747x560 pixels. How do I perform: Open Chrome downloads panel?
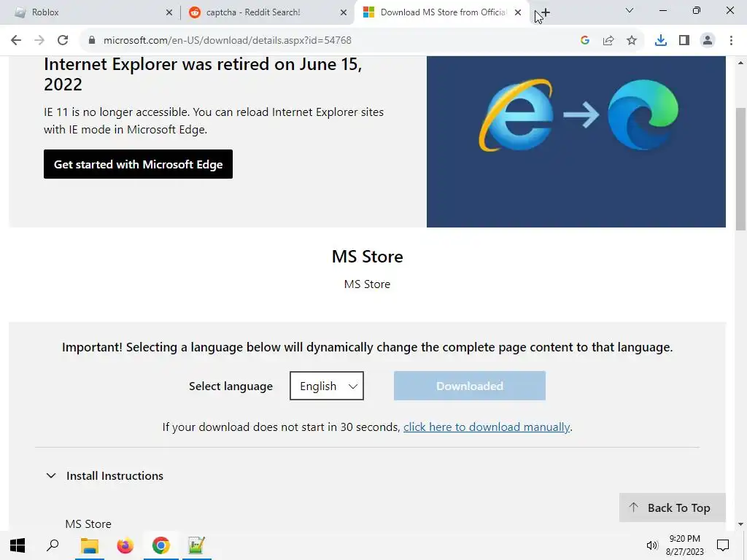[661, 41]
